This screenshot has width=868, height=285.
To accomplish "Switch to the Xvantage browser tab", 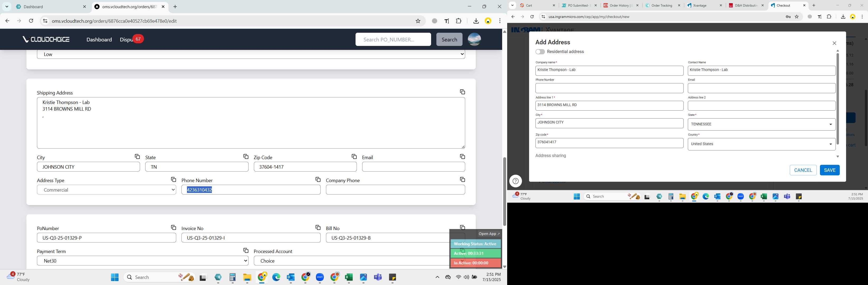I will [704, 5].
